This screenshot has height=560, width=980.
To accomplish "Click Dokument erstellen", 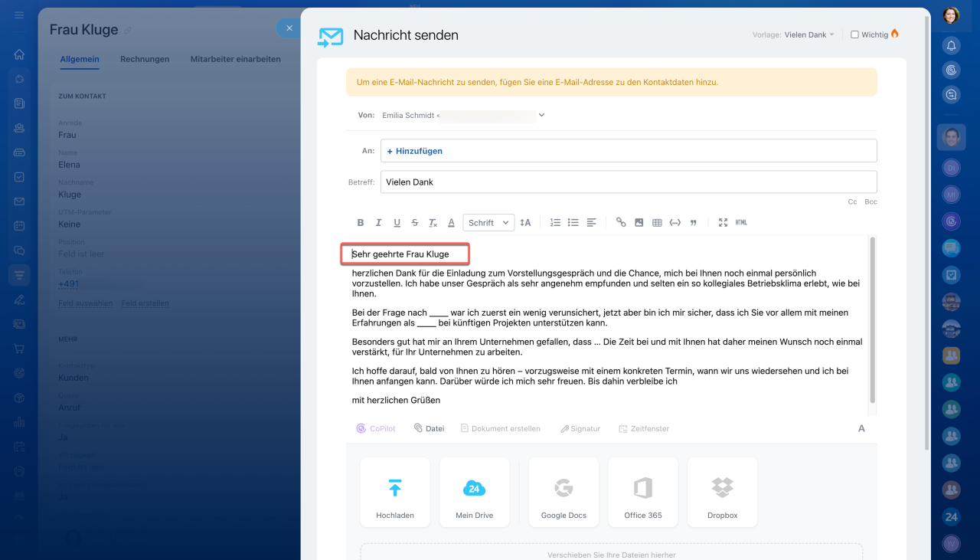I will pos(501,429).
